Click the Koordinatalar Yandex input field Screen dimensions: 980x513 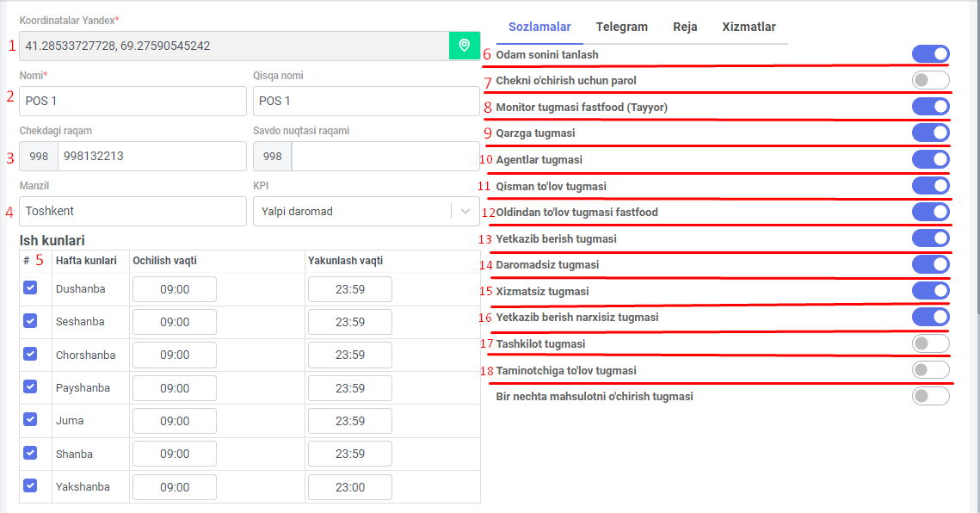(234, 46)
